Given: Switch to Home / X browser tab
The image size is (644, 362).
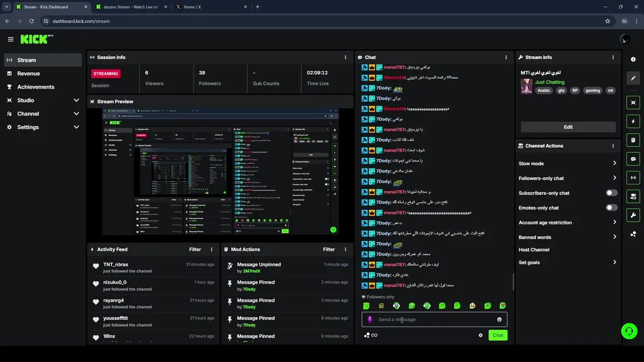Looking at the screenshot, I should [x=211, y=7].
